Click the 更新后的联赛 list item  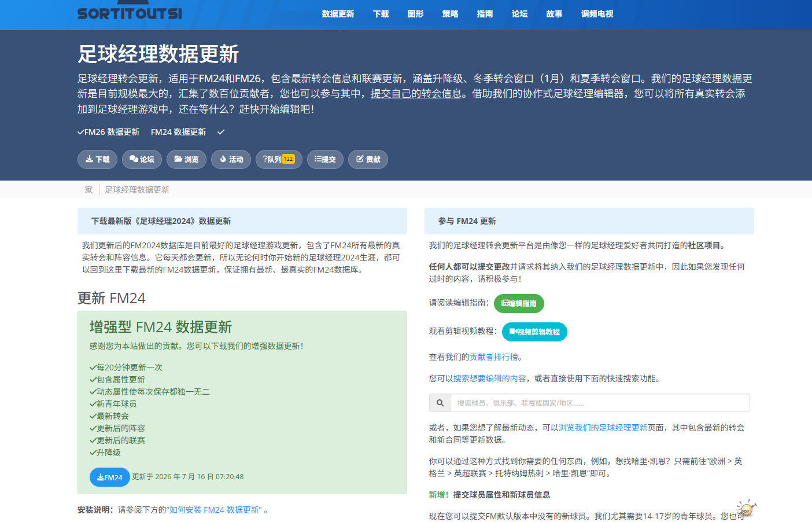click(x=117, y=440)
